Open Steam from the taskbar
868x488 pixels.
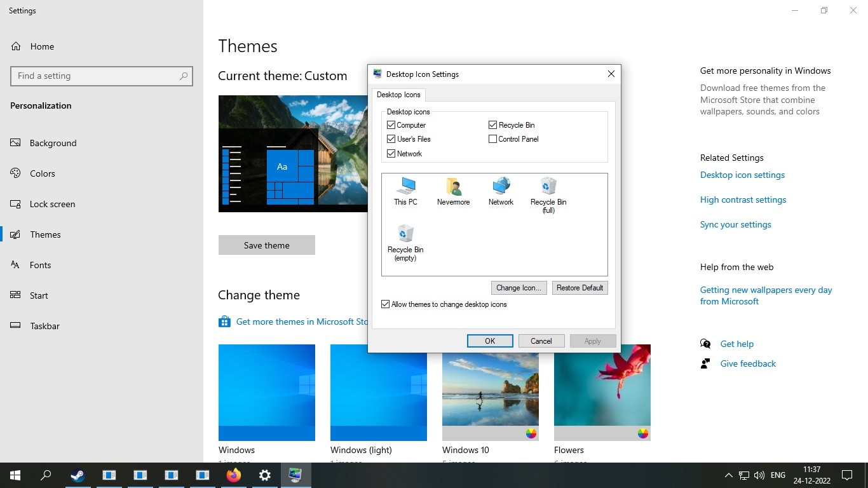(78, 475)
